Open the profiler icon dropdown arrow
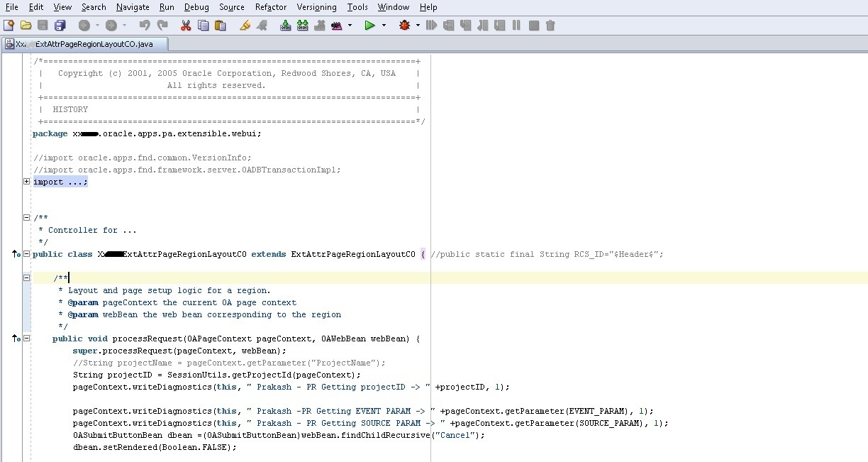Image resolution: width=868 pixels, height=462 pixels. (350, 26)
